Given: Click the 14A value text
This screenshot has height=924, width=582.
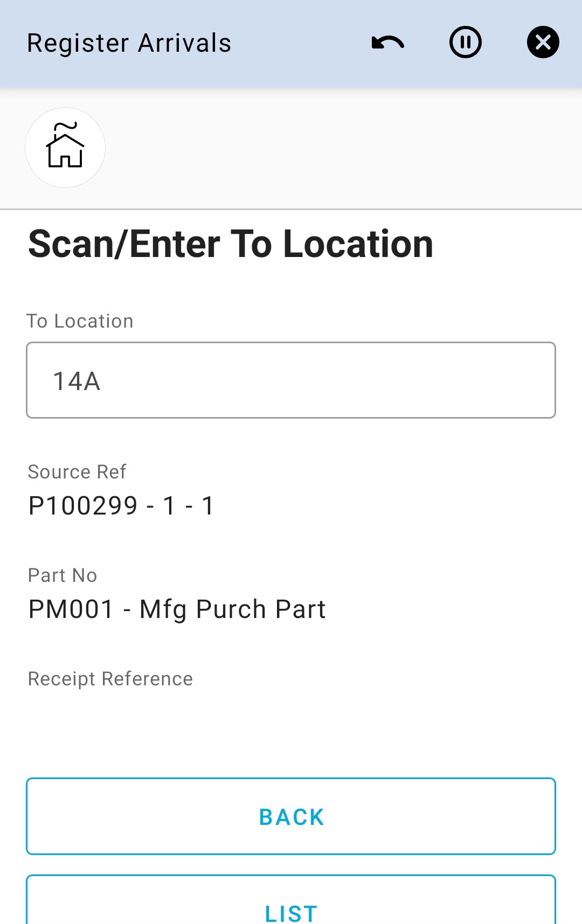Looking at the screenshot, I should pyautogui.click(x=77, y=381).
